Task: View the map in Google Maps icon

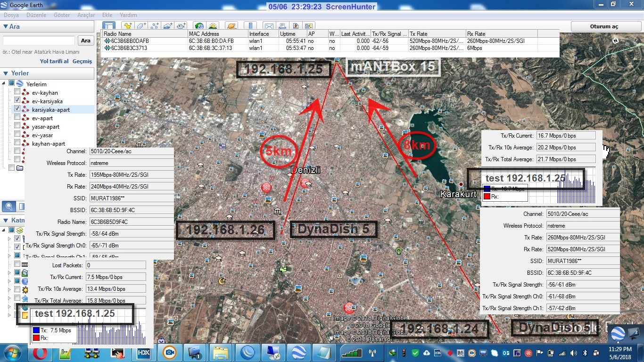Action: [310, 25]
